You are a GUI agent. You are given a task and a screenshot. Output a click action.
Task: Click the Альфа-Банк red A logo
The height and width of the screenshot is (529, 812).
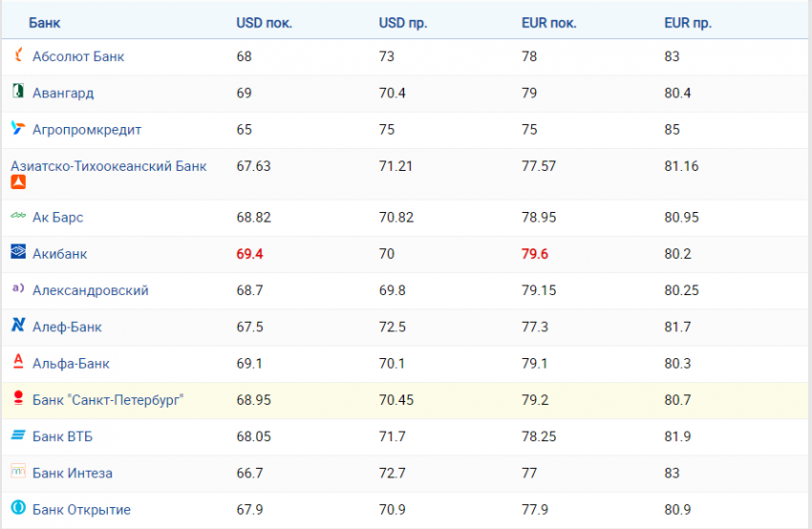click(18, 361)
